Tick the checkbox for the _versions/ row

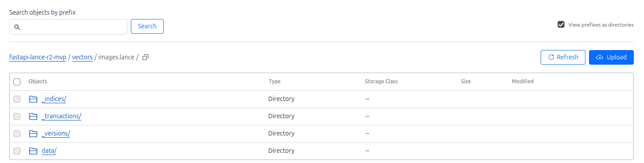click(x=17, y=133)
